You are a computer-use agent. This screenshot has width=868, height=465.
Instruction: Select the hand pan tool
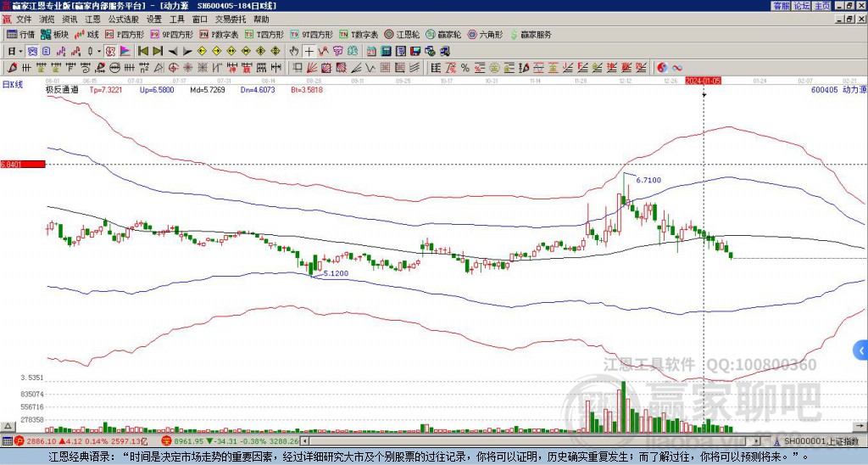click(294, 52)
